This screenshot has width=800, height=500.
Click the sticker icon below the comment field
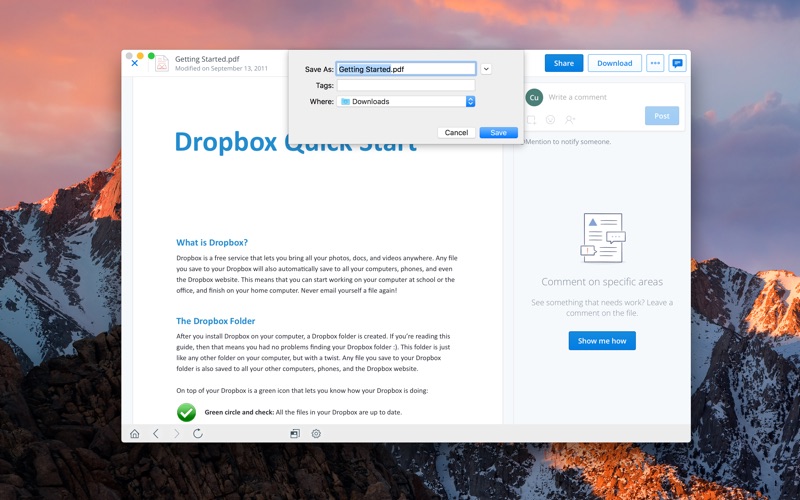pos(532,120)
